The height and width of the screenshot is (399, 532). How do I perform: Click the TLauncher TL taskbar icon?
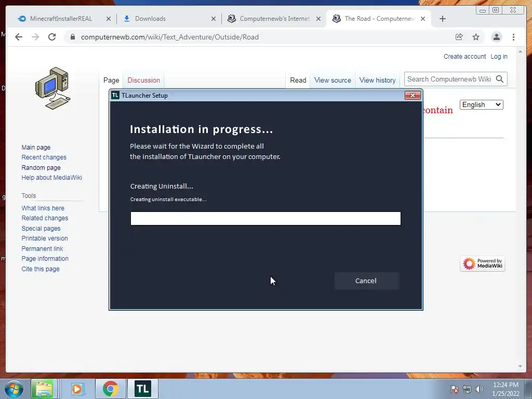(x=143, y=389)
